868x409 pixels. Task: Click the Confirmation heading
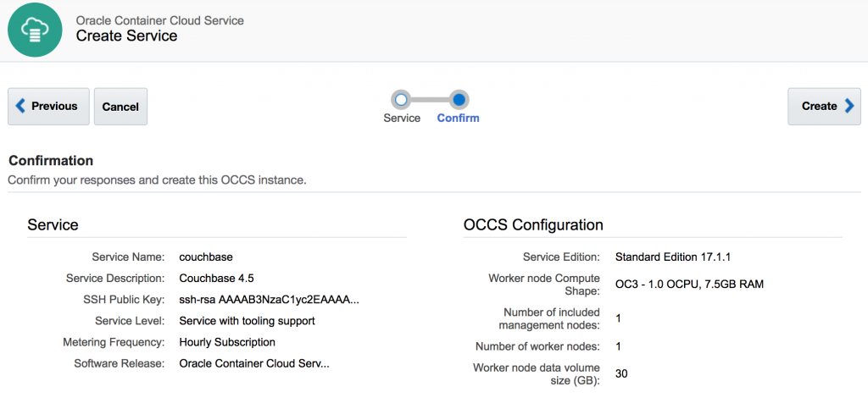tap(51, 161)
